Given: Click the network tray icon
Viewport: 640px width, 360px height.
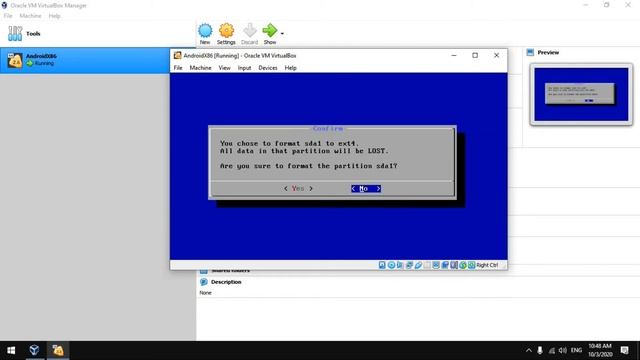Looking at the screenshot, I should tap(552, 350).
